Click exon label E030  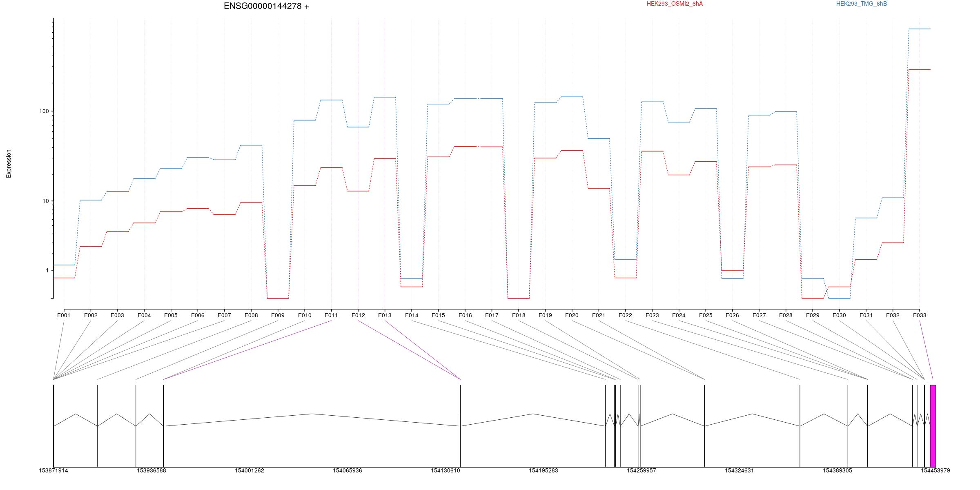(839, 315)
